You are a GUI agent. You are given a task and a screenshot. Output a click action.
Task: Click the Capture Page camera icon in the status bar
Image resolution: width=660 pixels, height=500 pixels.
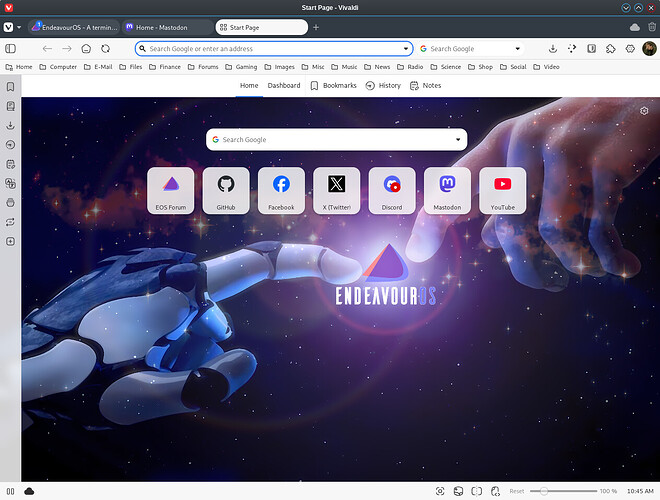440,491
